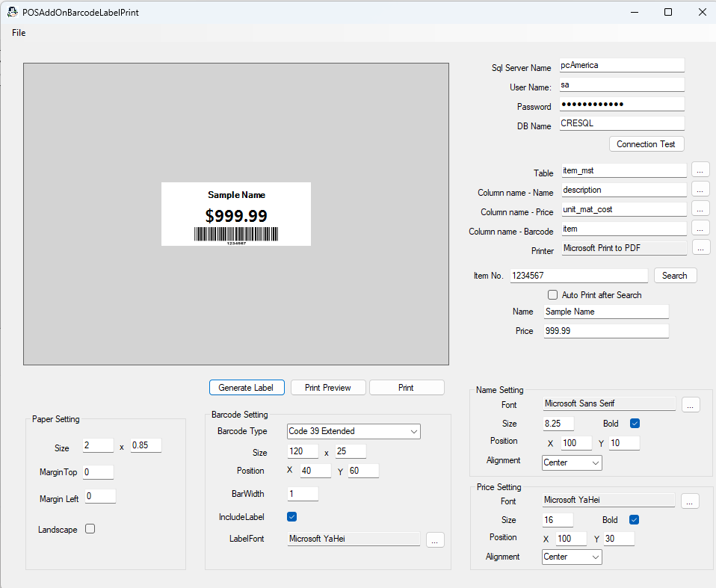Toggle the Landscape checkbox
Viewport: 716px width, 588px height.
90,529
